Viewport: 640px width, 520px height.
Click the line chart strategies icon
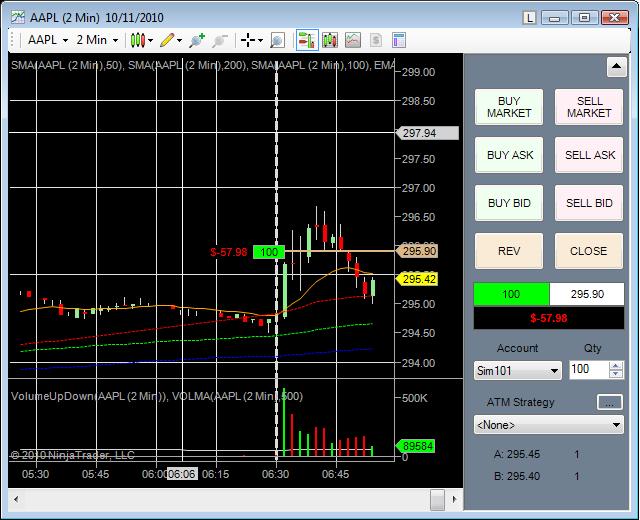(353, 40)
